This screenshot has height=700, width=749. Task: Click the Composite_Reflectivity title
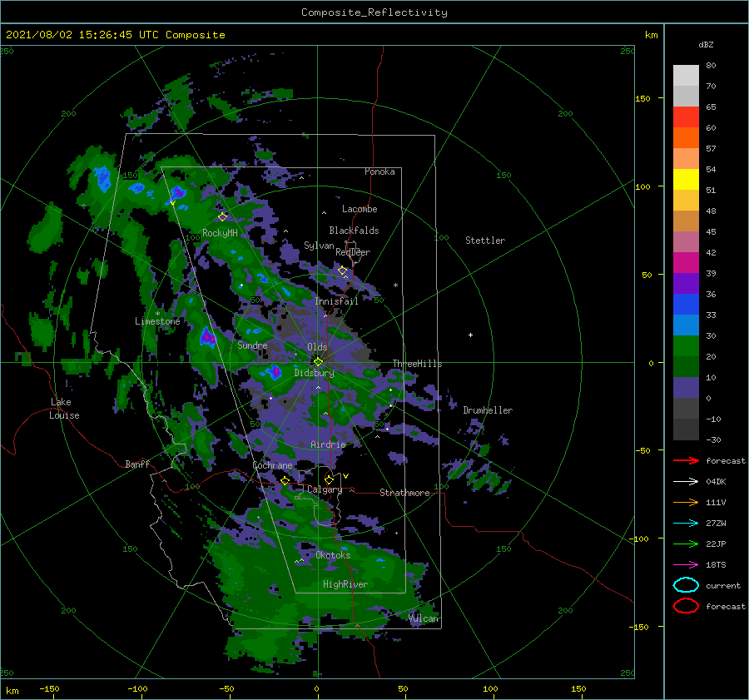tap(374, 12)
